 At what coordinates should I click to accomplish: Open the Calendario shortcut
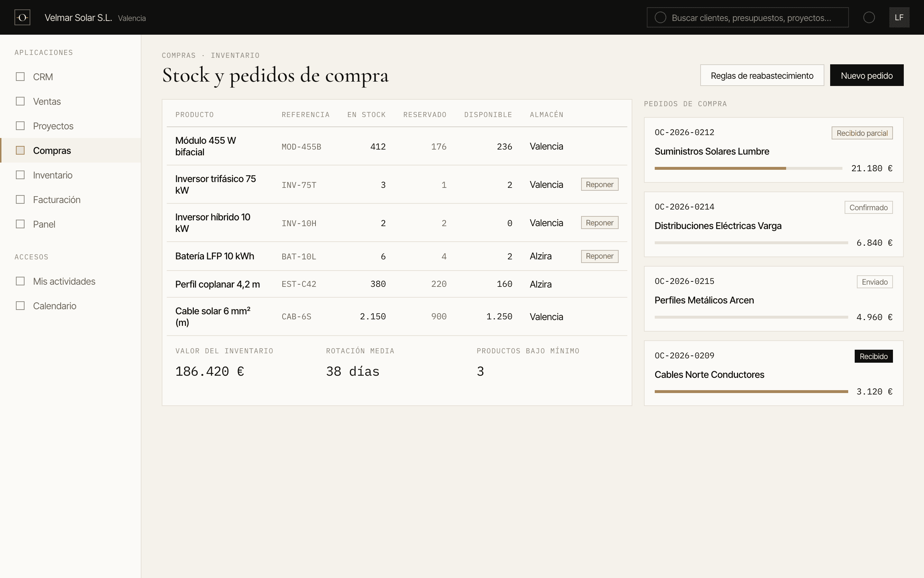click(70, 306)
